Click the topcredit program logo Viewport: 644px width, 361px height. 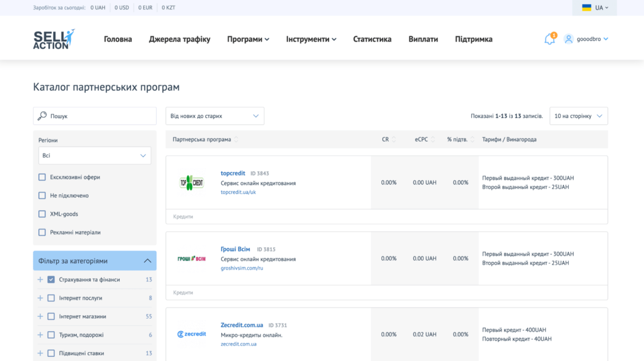(191, 182)
